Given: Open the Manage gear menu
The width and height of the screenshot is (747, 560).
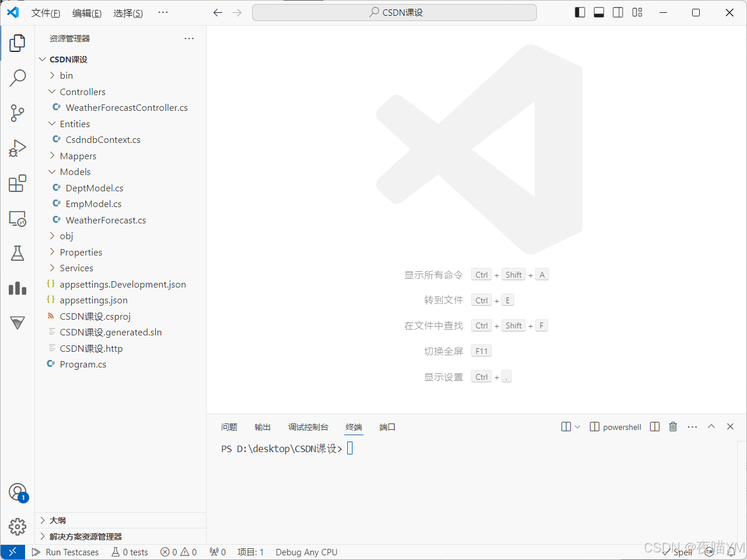Looking at the screenshot, I should pyautogui.click(x=18, y=527).
